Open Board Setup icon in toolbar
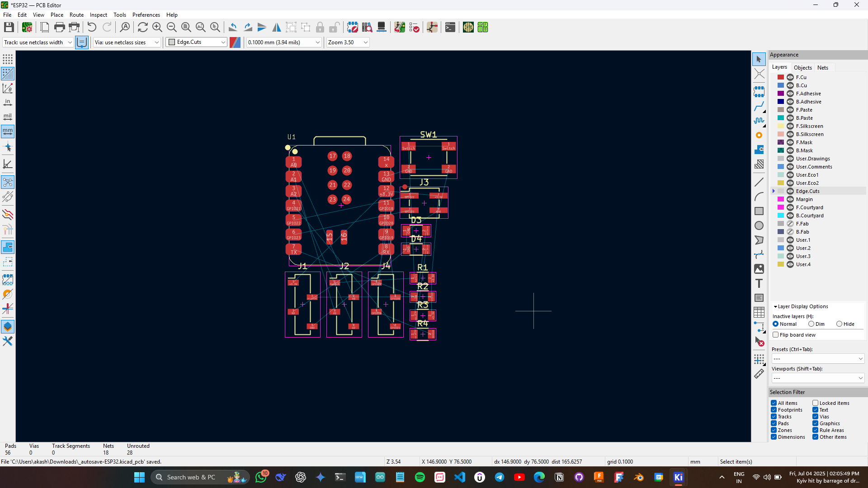 click(27, 28)
